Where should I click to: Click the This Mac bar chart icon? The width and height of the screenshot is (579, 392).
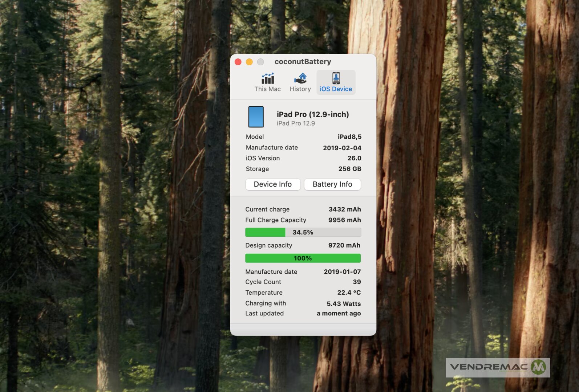[268, 78]
